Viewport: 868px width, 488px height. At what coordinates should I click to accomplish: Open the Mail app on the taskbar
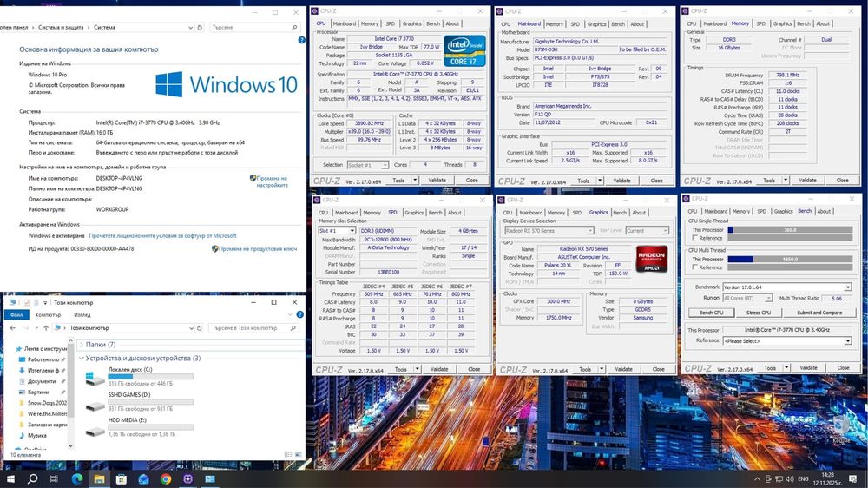click(x=143, y=478)
